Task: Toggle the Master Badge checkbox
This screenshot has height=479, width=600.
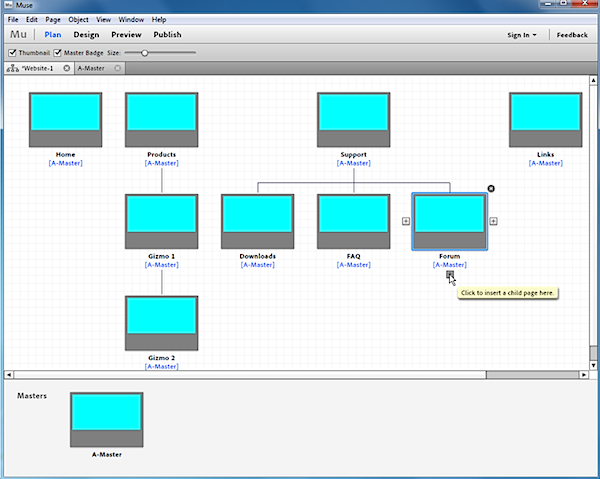Action: click(x=58, y=52)
